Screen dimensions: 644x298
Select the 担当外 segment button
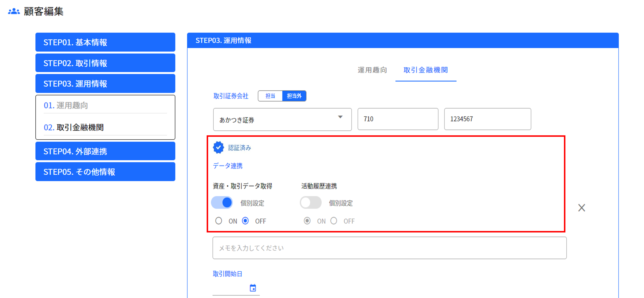click(x=294, y=96)
